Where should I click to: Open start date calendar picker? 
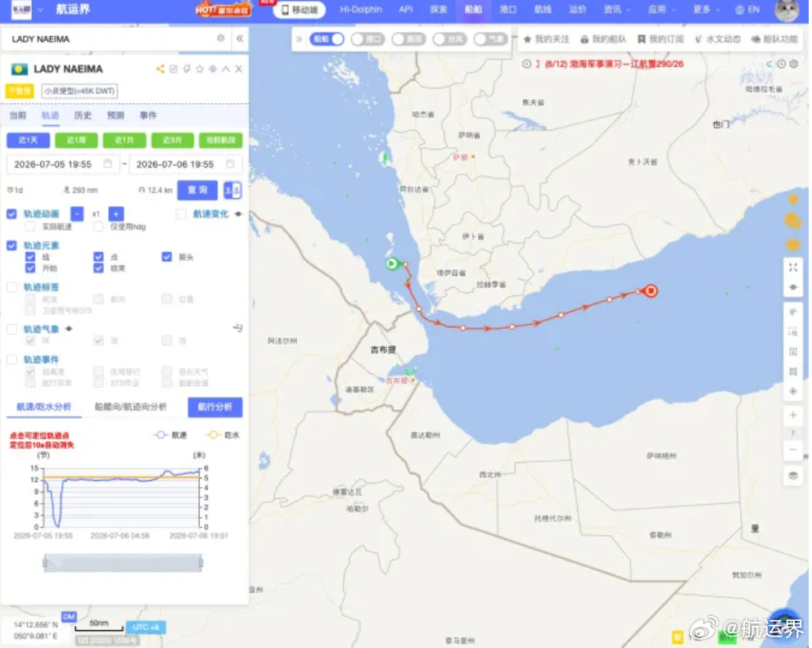click(108, 164)
